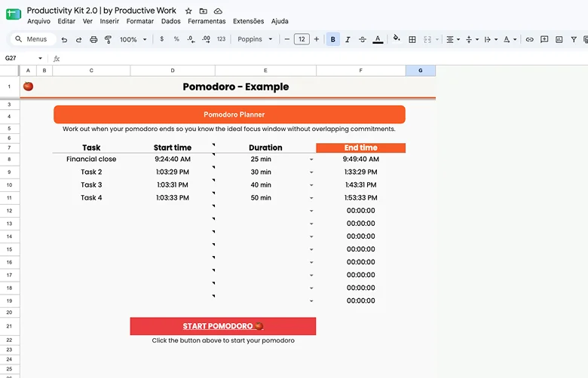This screenshot has width=588, height=378.
Task: Toggle italic formatting
Action: [348, 39]
